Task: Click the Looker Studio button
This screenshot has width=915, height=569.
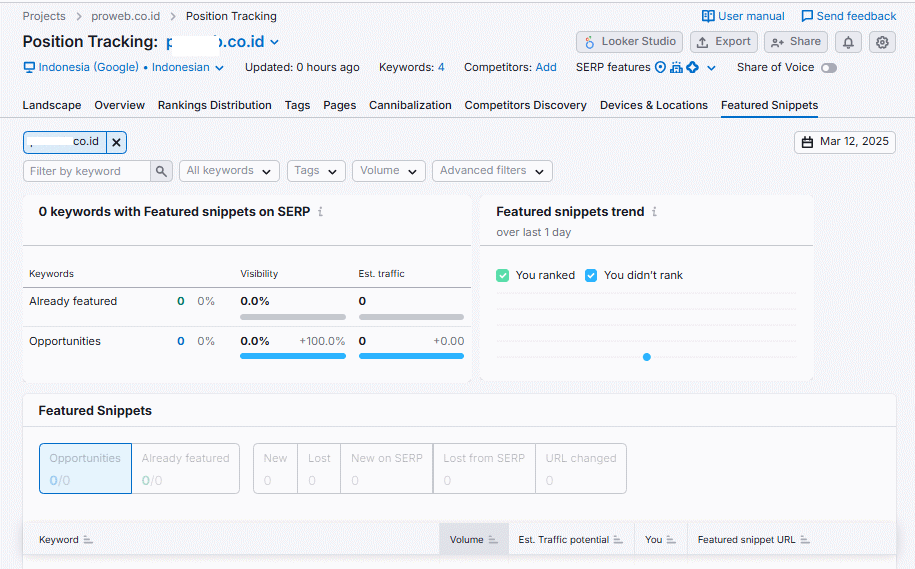Action: click(x=629, y=42)
